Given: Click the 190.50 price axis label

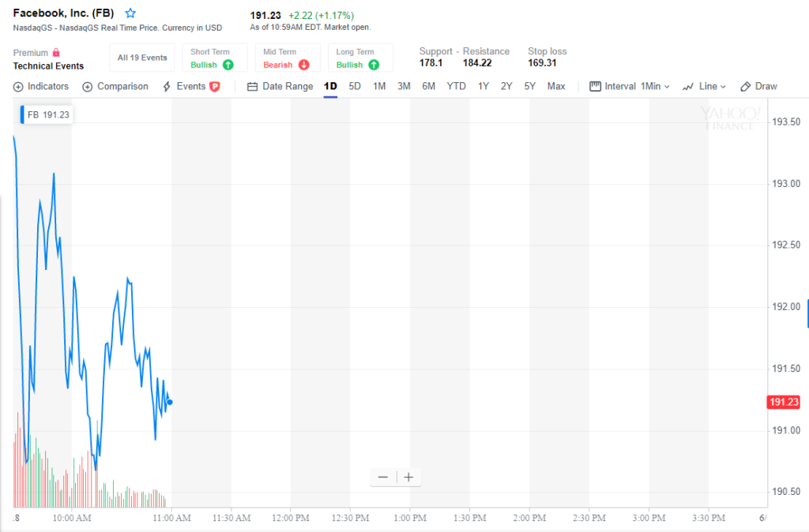Looking at the screenshot, I should (x=786, y=491).
